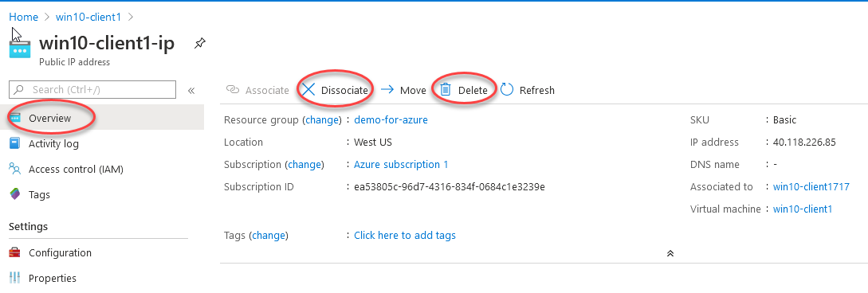868x293 pixels.
Task: Click the Refresh circular arrow icon
Action: pyautogui.click(x=506, y=90)
